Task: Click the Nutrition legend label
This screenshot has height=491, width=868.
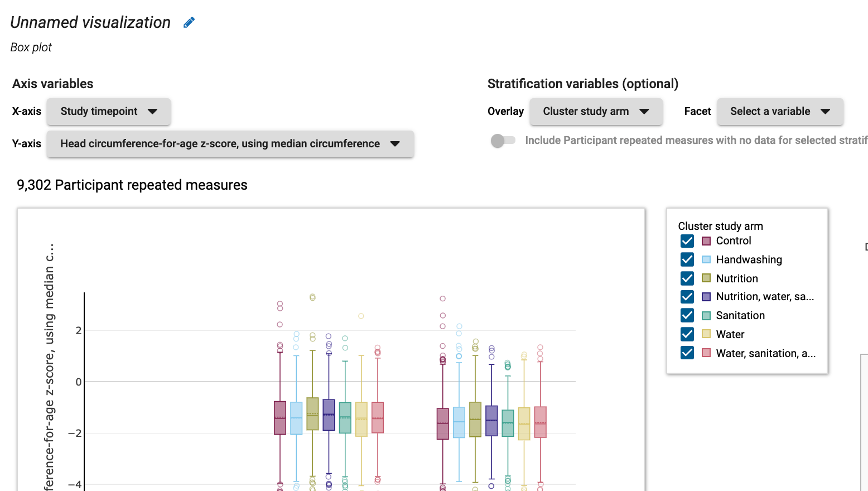Action: tap(737, 278)
